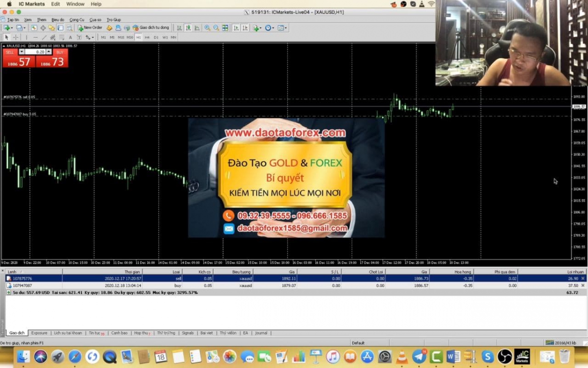Select the cursor arrow tool
588x368 pixels.
pyautogui.click(x=7, y=37)
